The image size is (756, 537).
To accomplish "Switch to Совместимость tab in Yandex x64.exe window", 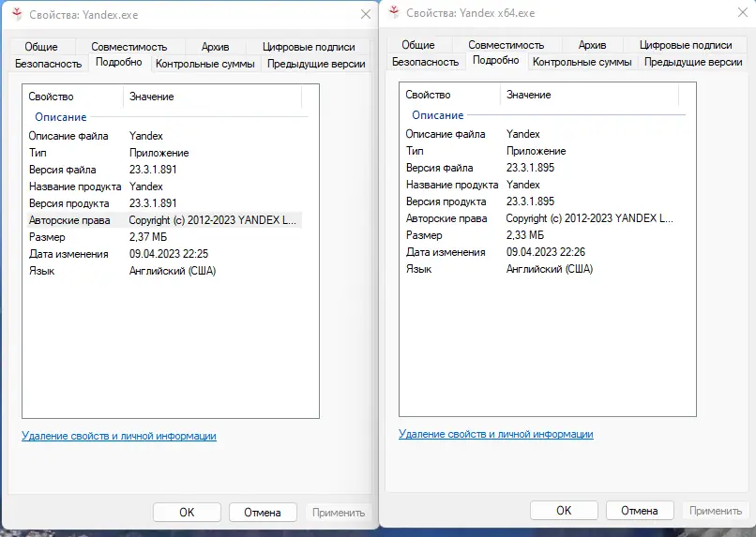I will 506,45.
